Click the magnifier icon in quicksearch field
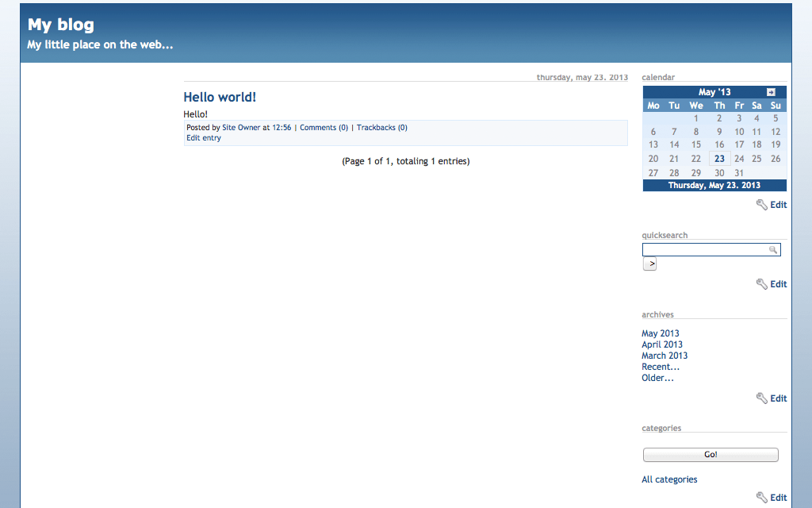 click(x=773, y=250)
